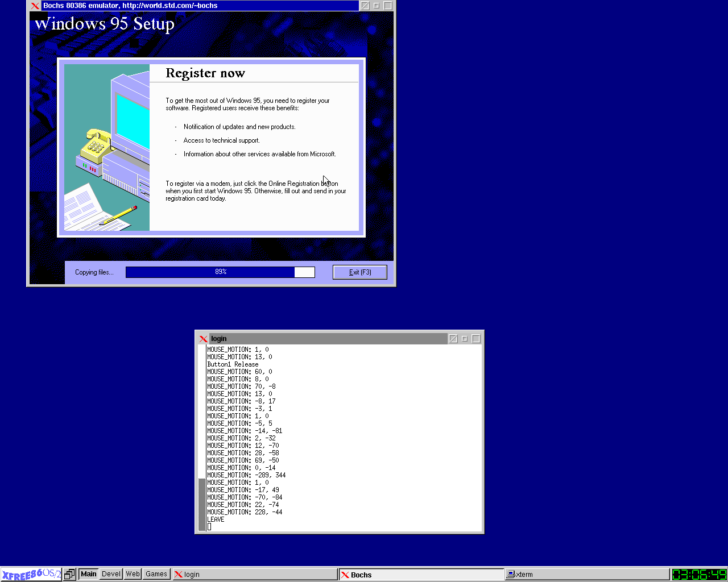Image resolution: width=728 pixels, height=582 pixels.
Task: Click the XFree86 OS/2 logo in taskbar
Action: [31, 574]
